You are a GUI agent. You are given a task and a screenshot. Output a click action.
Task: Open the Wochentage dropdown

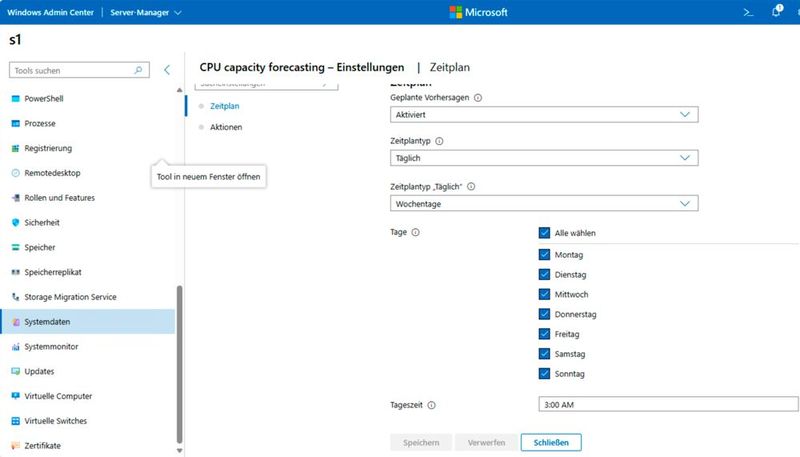coord(544,204)
